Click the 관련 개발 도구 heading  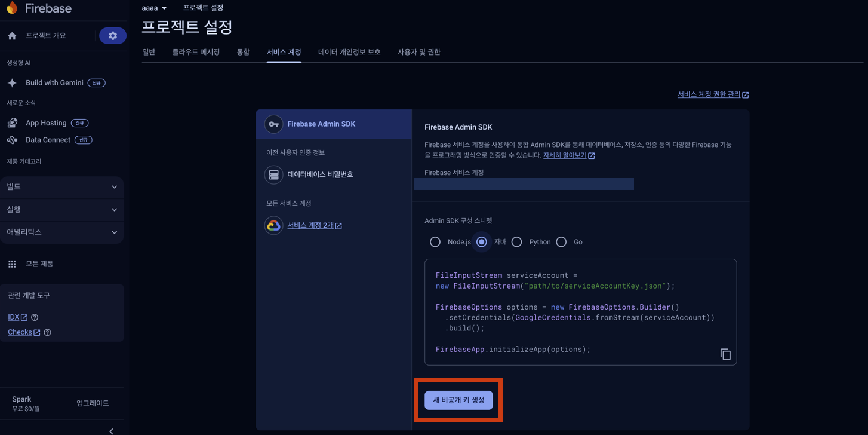(29, 296)
